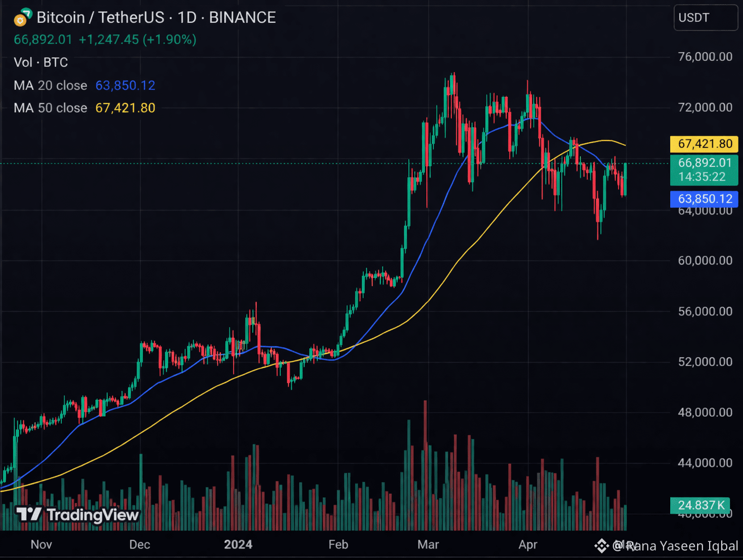
Task: Click the yellow 67,421.80 tag on the price axis
Action: pos(704,144)
